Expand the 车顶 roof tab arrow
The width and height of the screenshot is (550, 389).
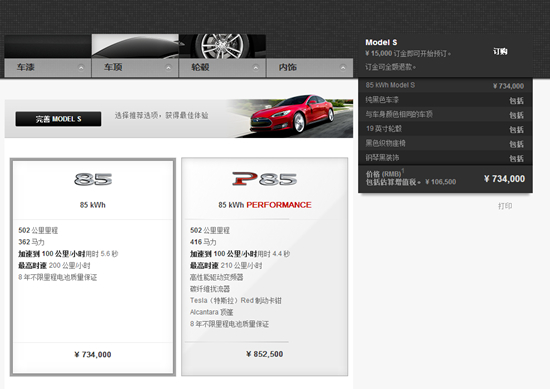[168, 68]
